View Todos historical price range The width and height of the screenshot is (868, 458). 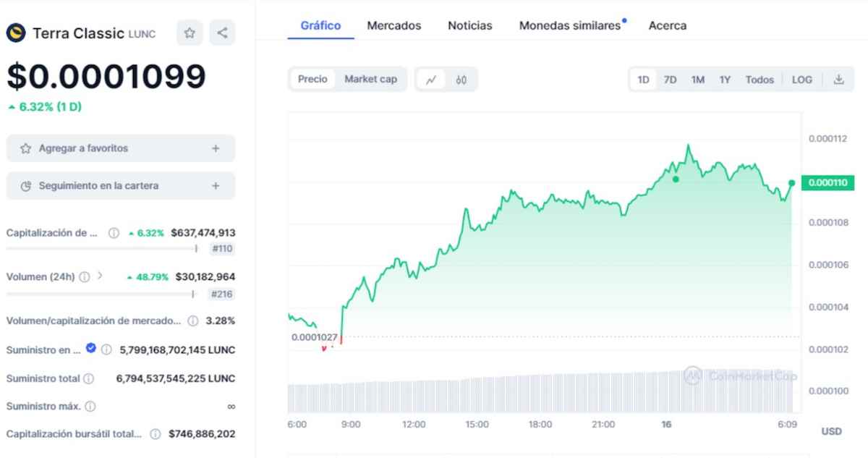point(759,80)
